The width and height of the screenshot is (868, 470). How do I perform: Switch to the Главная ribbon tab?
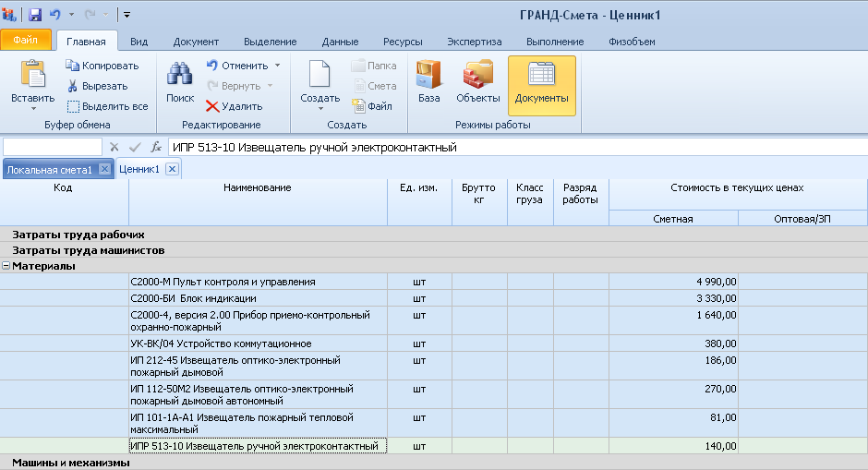tap(87, 42)
